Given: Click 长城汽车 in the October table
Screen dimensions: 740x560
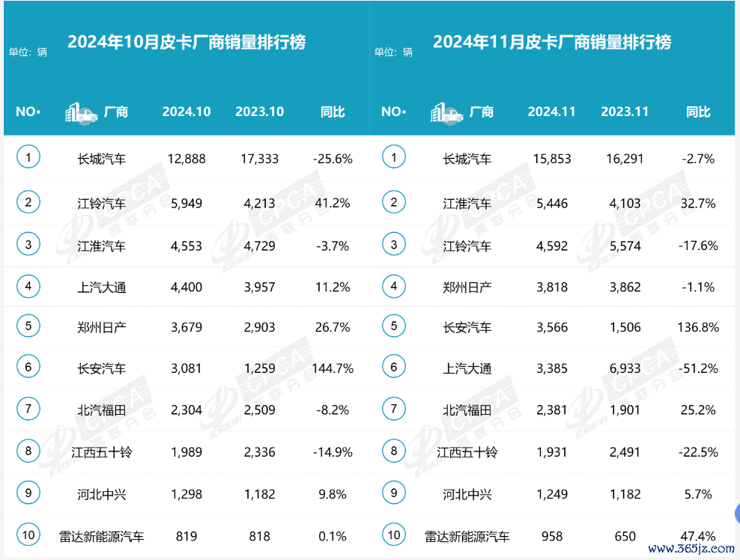Looking at the screenshot, I should tap(101, 159).
